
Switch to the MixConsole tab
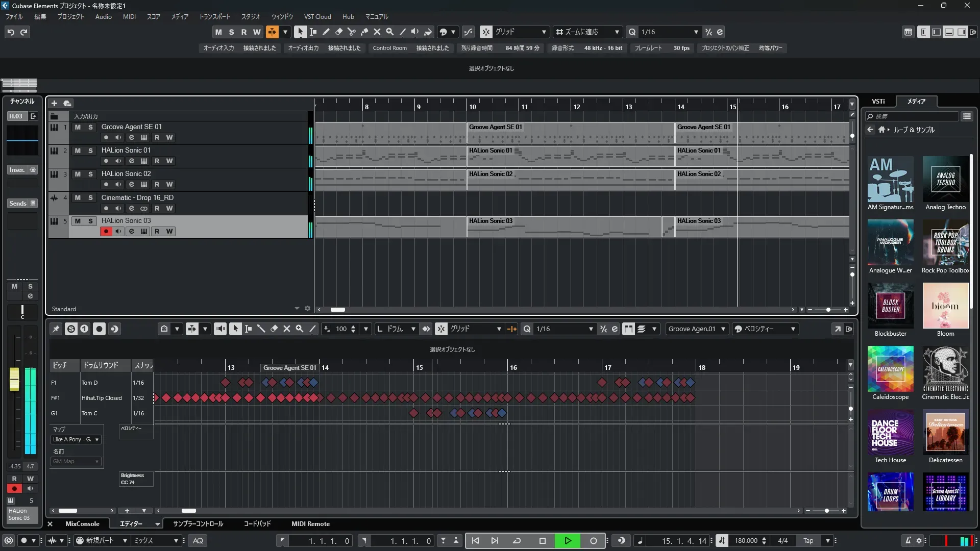point(82,524)
